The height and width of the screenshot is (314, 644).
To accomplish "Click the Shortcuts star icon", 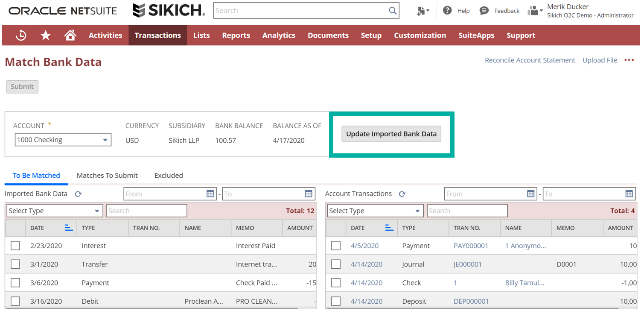I will [x=46, y=35].
